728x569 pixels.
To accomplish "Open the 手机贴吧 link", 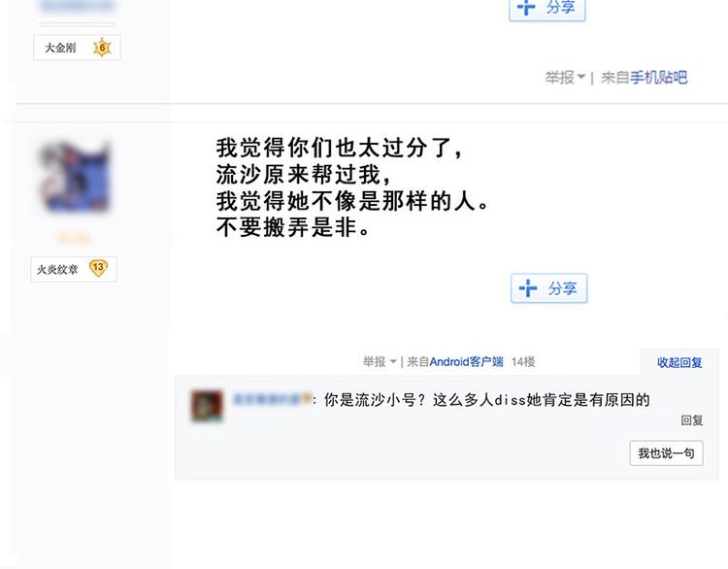I will click(x=658, y=77).
